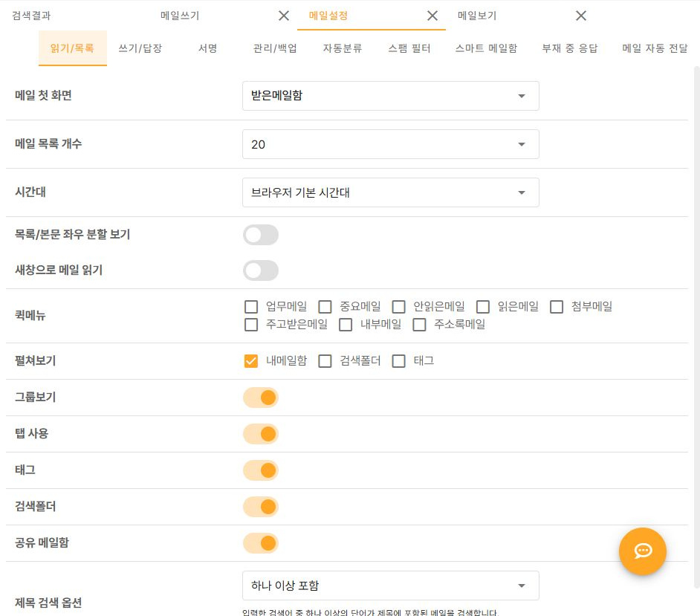Check the 안읽은메일 quick menu checkbox

398,307
